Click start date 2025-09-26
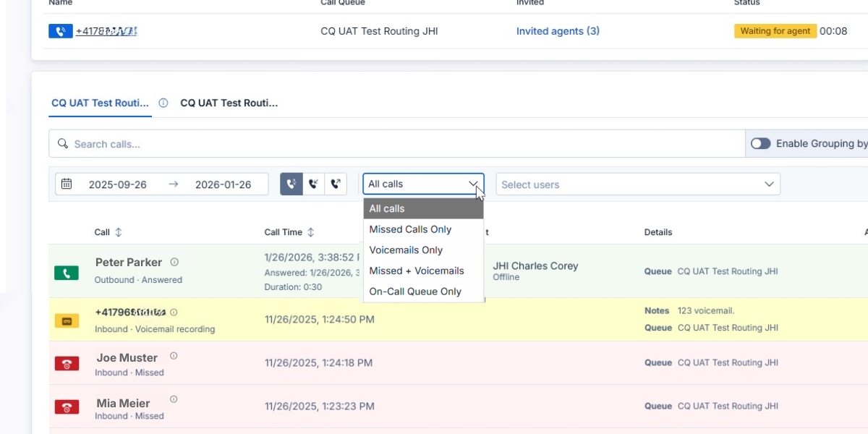 [117, 184]
